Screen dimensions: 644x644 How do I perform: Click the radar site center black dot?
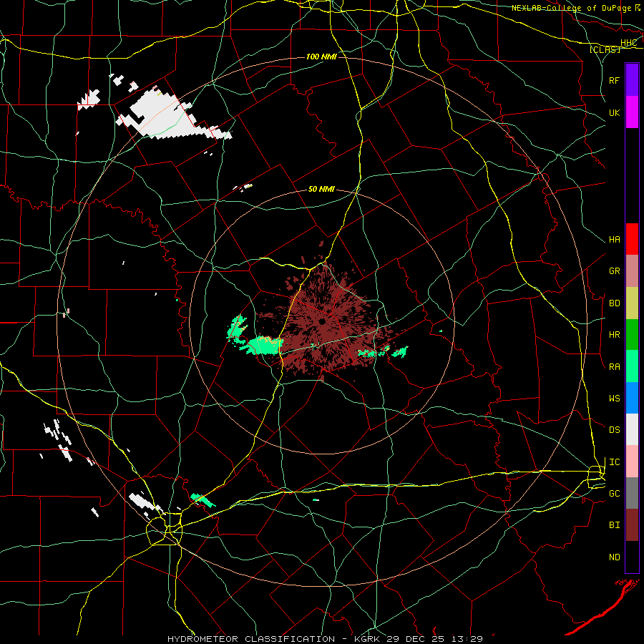click(x=322, y=321)
